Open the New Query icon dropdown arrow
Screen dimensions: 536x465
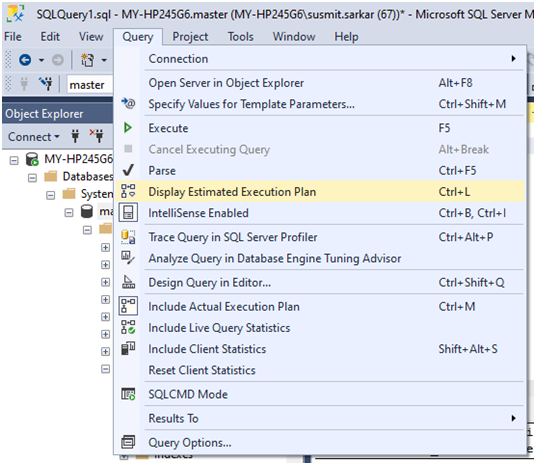[x=104, y=61]
